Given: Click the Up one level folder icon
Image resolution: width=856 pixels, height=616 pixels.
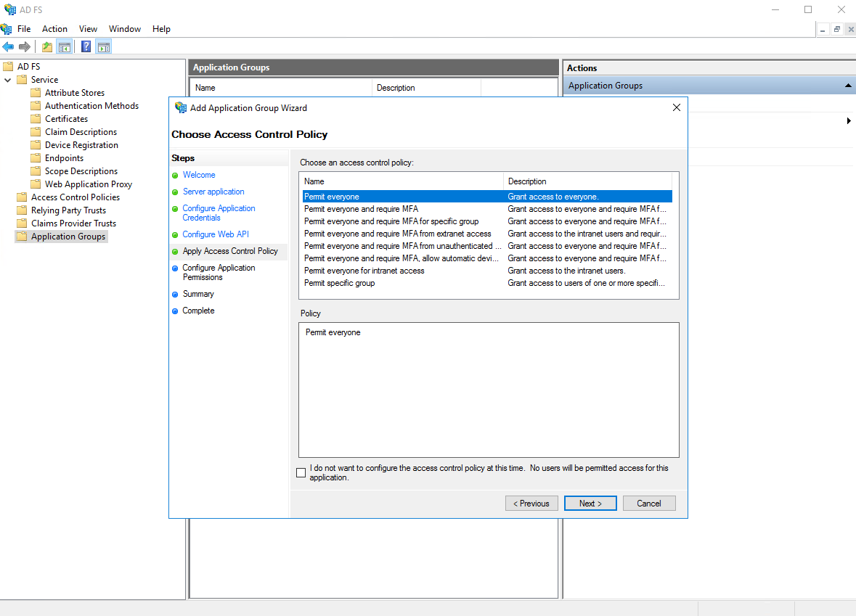Looking at the screenshot, I should 47,47.
